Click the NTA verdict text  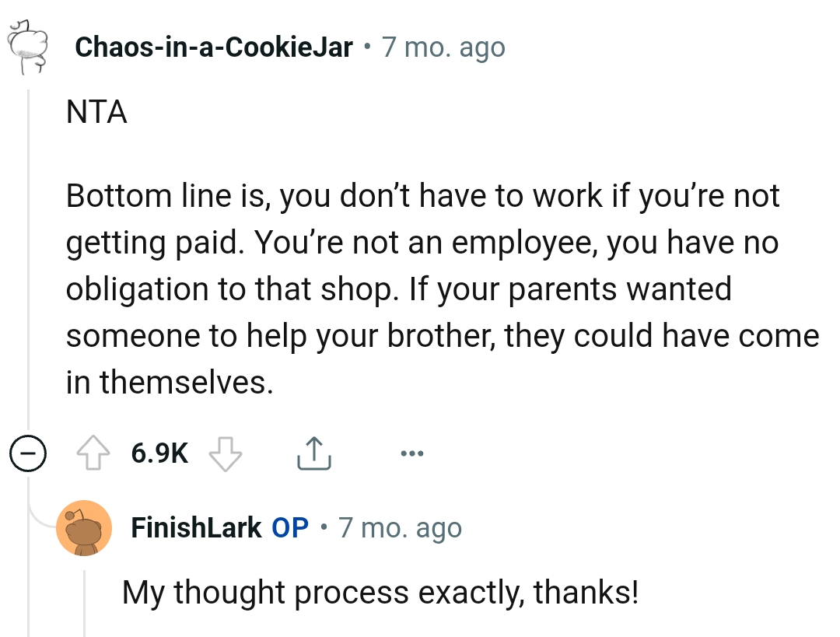pos(96,113)
